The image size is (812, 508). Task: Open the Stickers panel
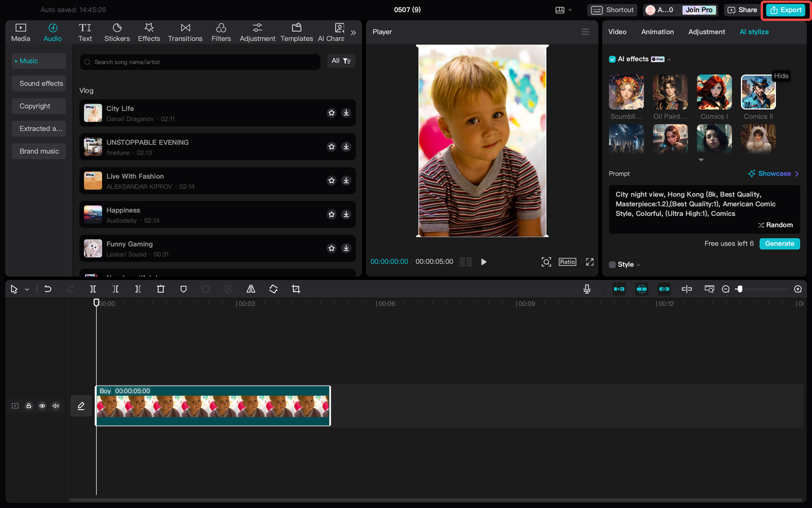[117, 32]
